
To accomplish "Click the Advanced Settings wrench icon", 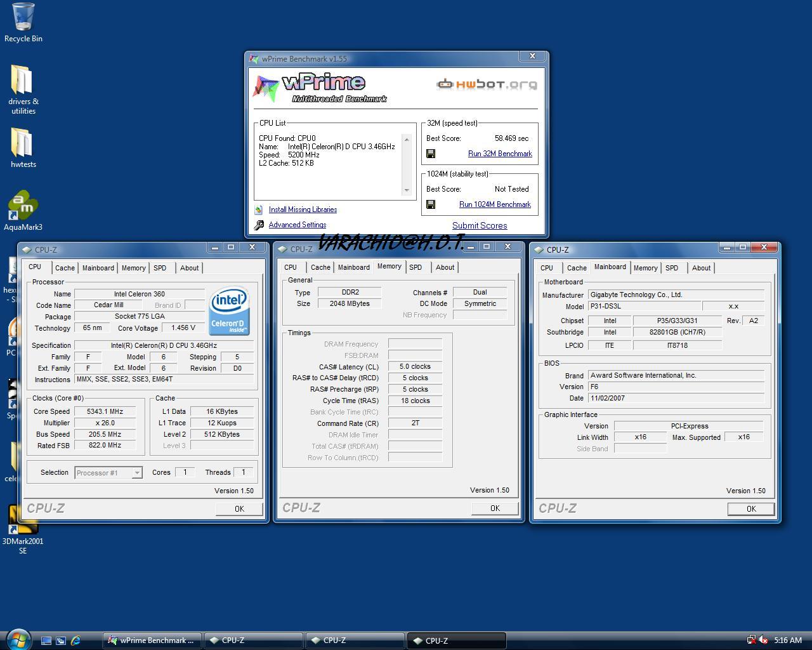I will click(x=259, y=225).
